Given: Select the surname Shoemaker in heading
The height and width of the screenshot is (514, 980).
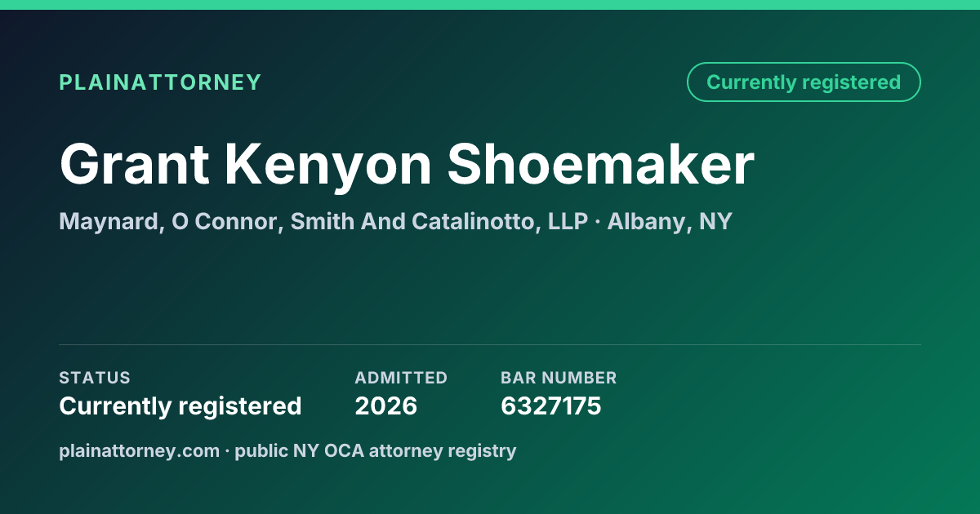Looking at the screenshot, I should [600, 166].
